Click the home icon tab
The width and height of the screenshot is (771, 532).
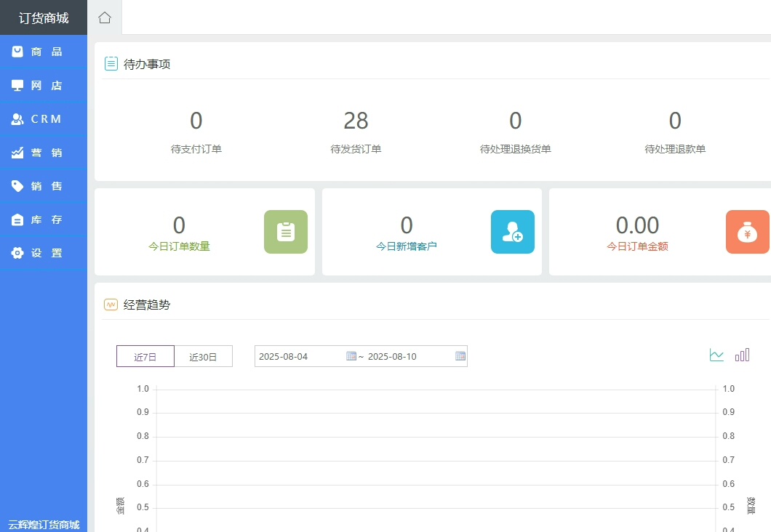[x=105, y=17]
